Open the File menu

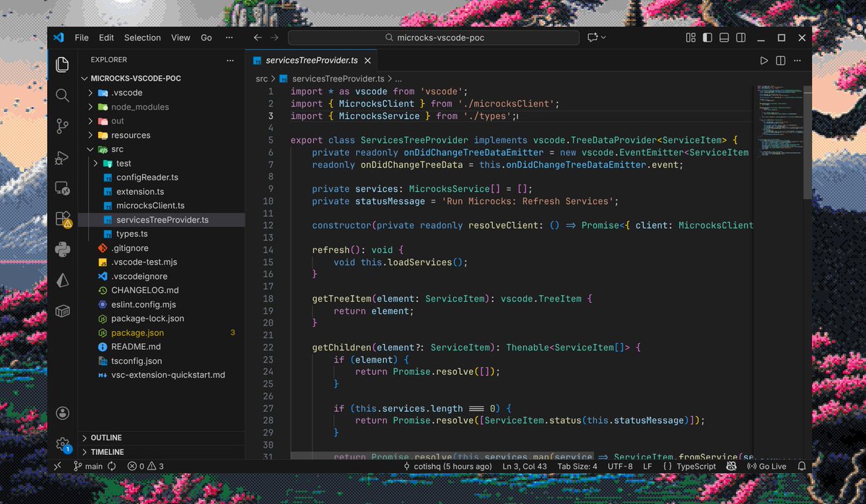pyautogui.click(x=82, y=37)
